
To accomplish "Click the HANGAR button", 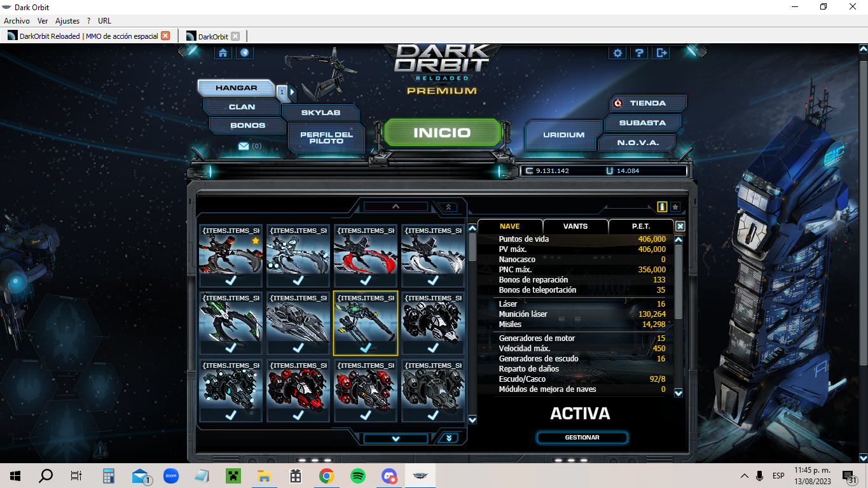I will [x=236, y=88].
